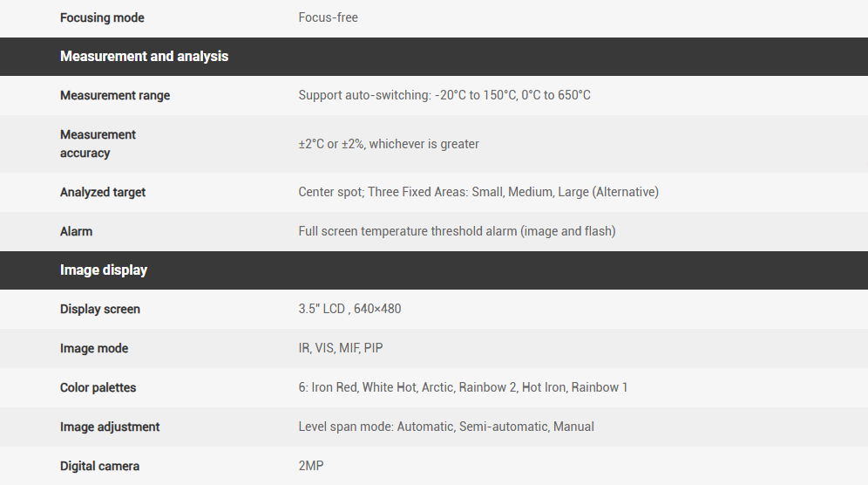Click the Center spot fixed areas text

coord(478,192)
